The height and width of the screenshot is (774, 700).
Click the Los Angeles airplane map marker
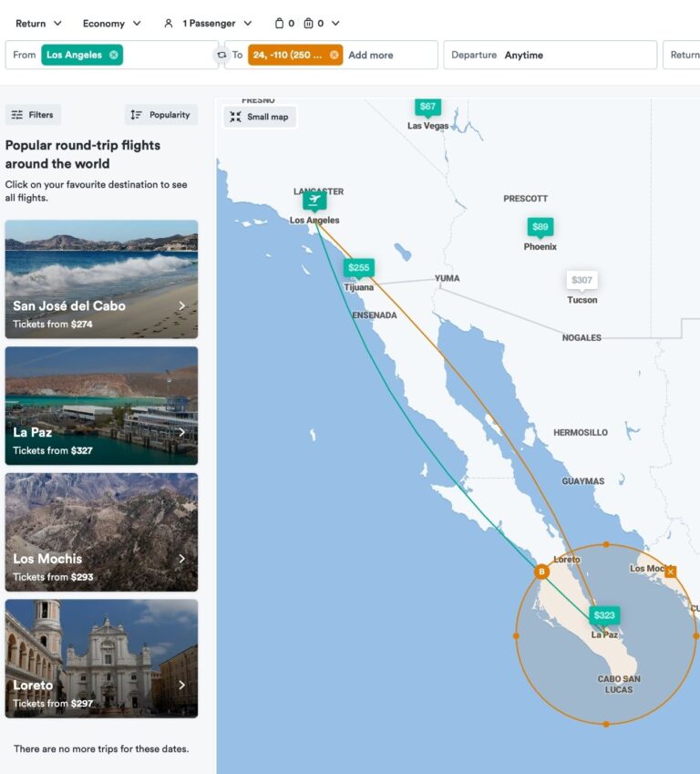coord(314,200)
